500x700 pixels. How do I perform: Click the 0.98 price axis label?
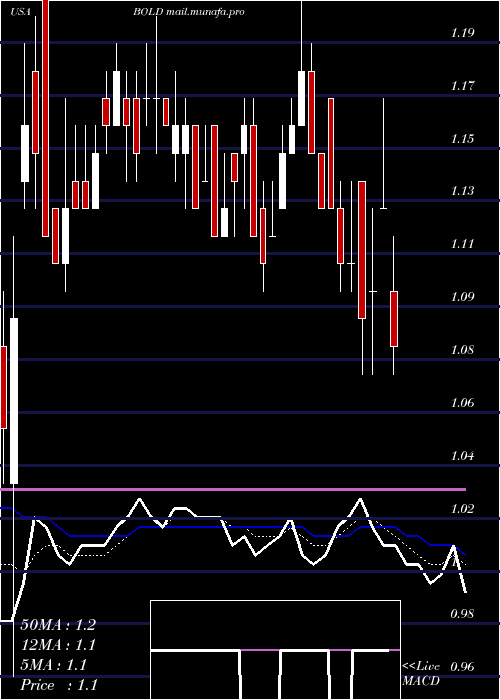coord(462,614)
